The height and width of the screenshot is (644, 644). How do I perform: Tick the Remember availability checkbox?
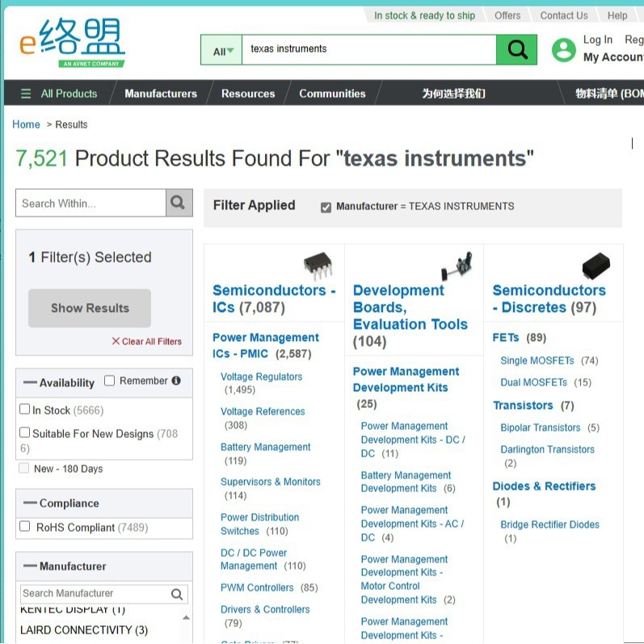pos(109,381)
